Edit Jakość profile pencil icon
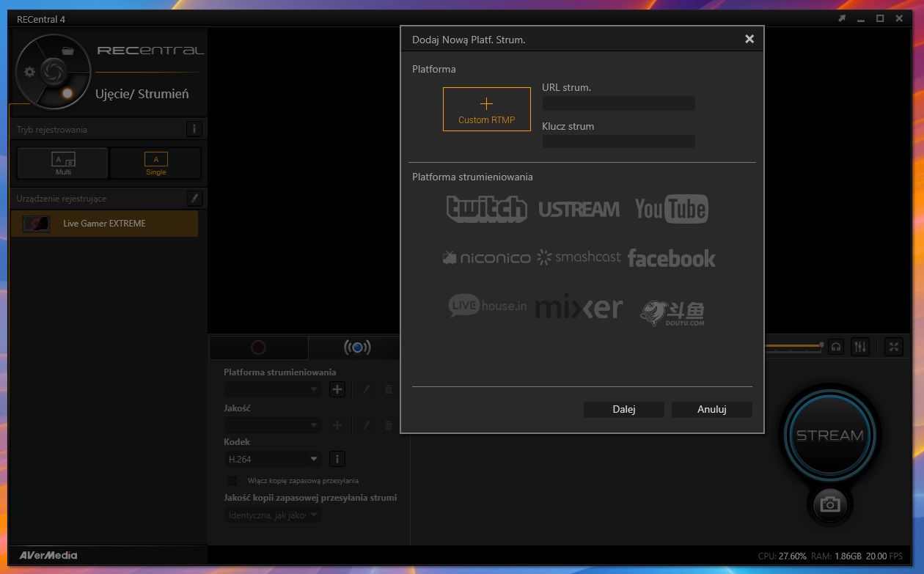The image size is (924, 574). [x=367, y=425]
